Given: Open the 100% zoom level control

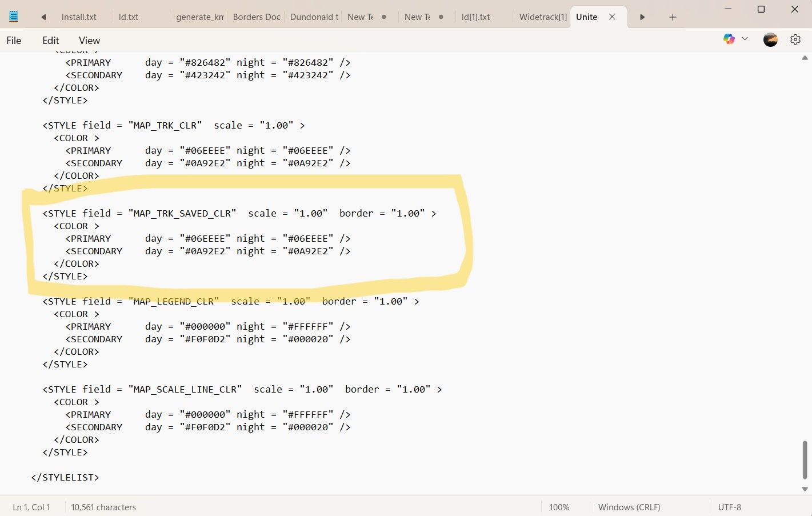Looking at the screenshot, I should point(559,507).
